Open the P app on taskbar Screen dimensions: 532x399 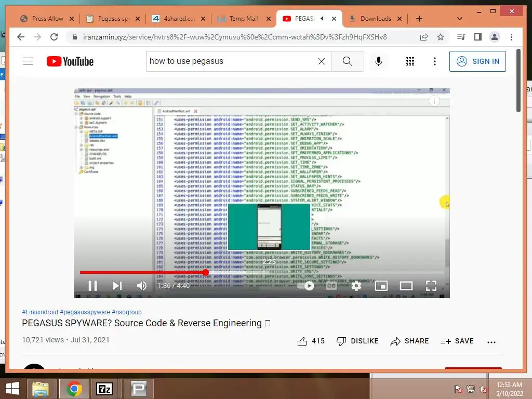138,389
